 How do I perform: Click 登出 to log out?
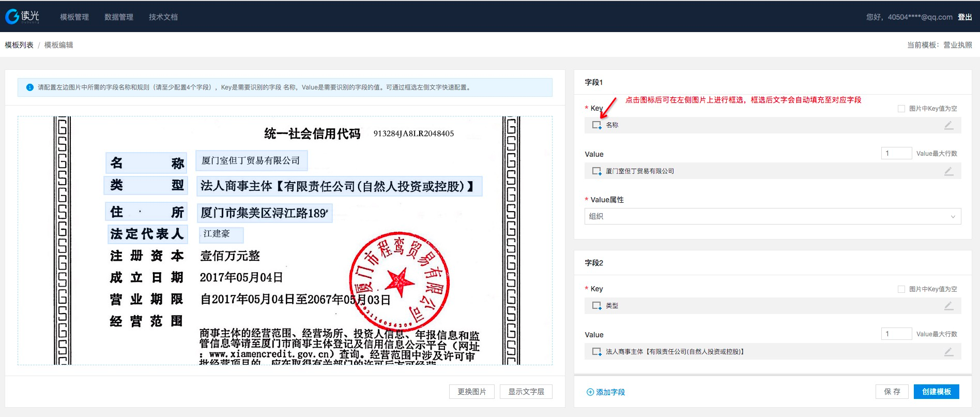tap(965, 17)
